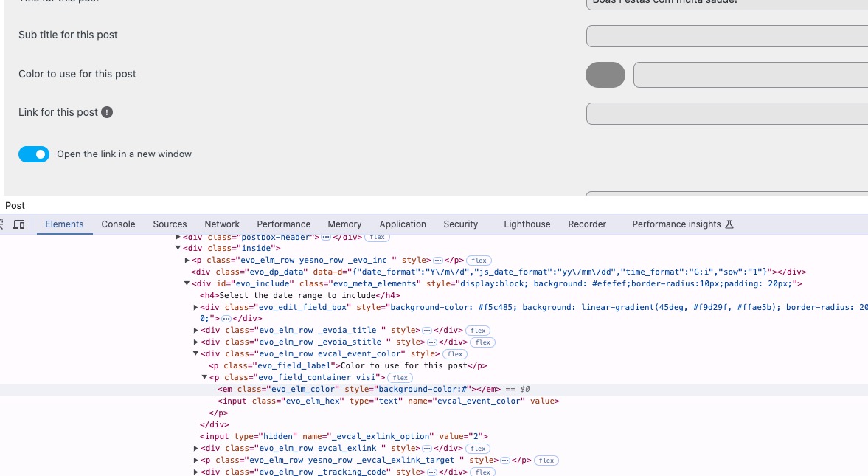
Task: Open the Performance insights tab
Action: pyautogui.click(x=676, y=224)
